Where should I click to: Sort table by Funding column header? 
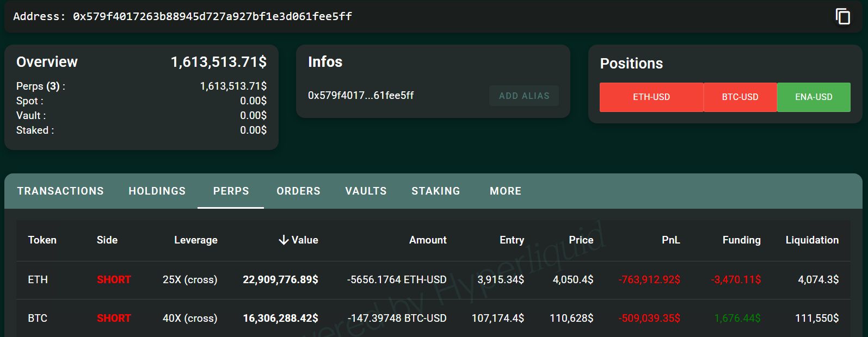pyautogui.click(x=741, y=240)
